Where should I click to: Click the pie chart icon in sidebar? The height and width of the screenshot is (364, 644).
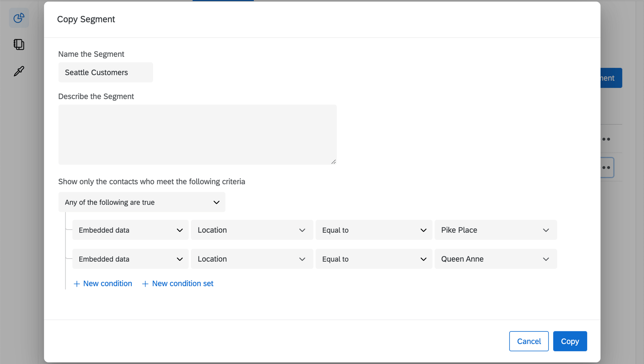coord(19,18)
